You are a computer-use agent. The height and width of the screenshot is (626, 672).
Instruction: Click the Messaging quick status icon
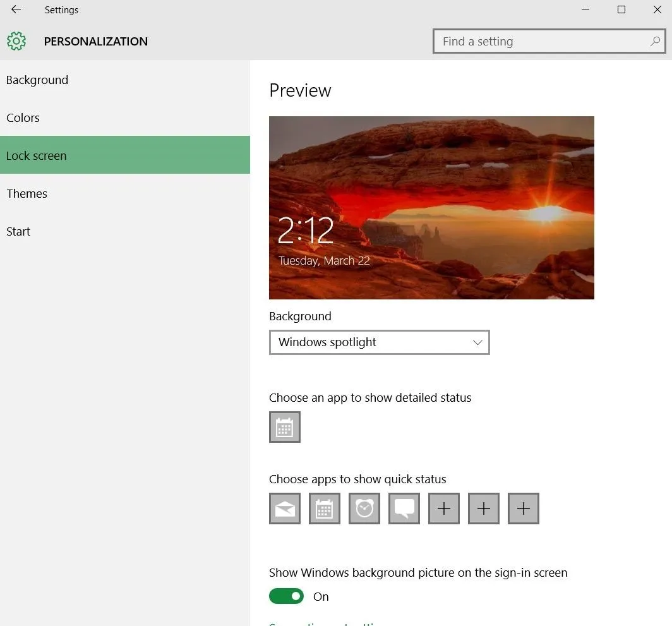click(404, 509)
